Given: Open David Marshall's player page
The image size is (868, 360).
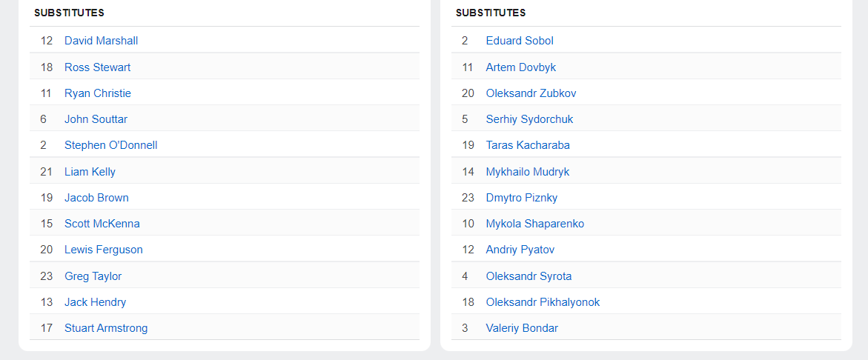Looking at the screenshot, I should click(x=102, y=41).
